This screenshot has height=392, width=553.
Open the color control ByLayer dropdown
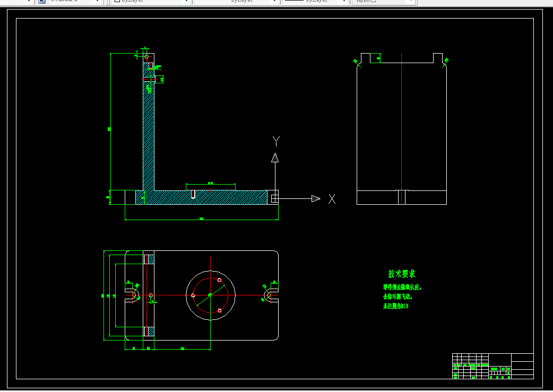click(187, 2)
